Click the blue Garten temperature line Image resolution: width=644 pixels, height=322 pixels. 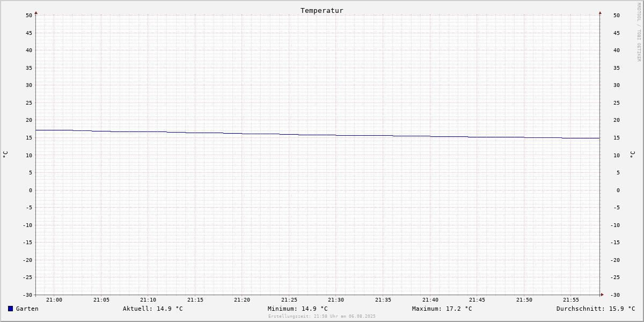click(318, 135)
